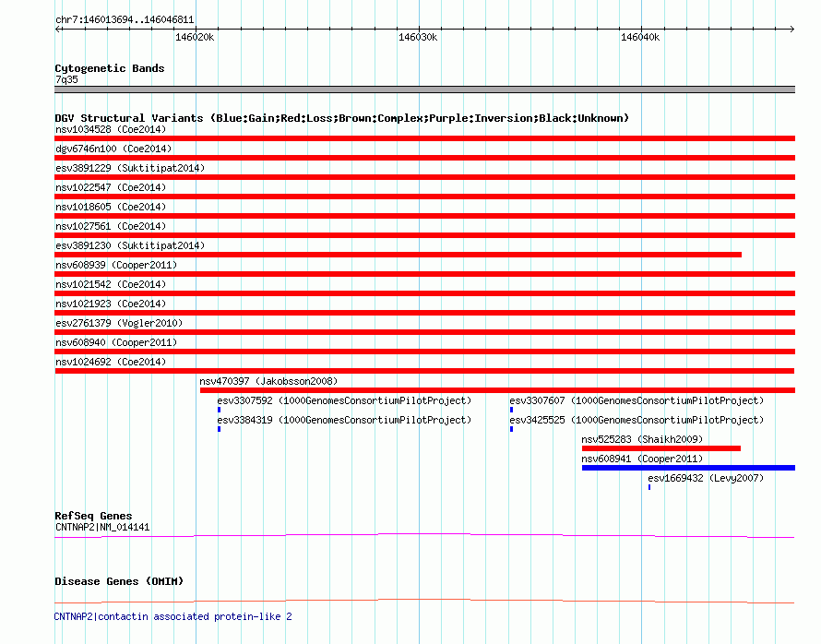Open CNTNAP2 contactin associated protein-like 2 link
Screen dimensions: 821x644
(173, 616)
